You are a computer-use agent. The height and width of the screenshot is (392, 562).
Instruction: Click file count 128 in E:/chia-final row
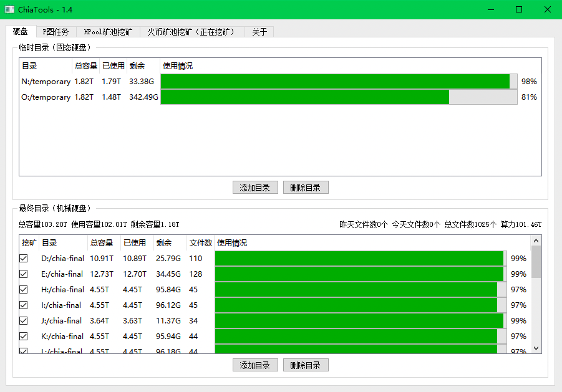click(196, 274)
